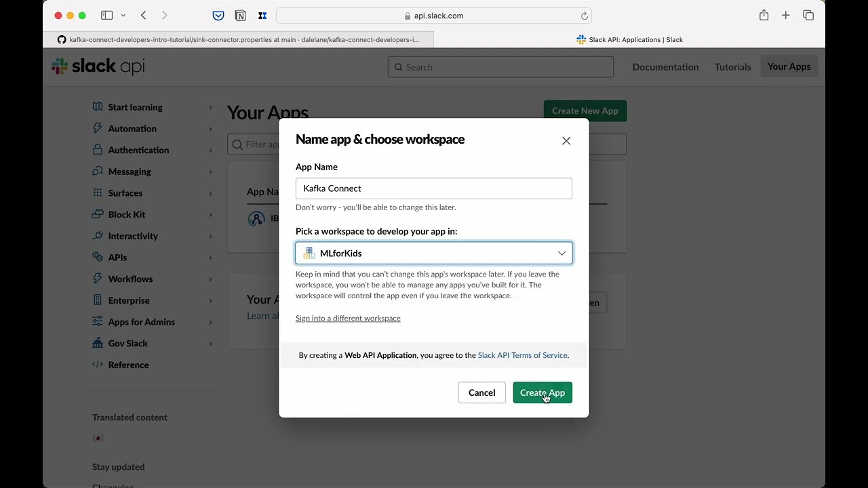Open Your Apps in top navigation
Screen dimensions: 868x488
[x=789, y=66]
